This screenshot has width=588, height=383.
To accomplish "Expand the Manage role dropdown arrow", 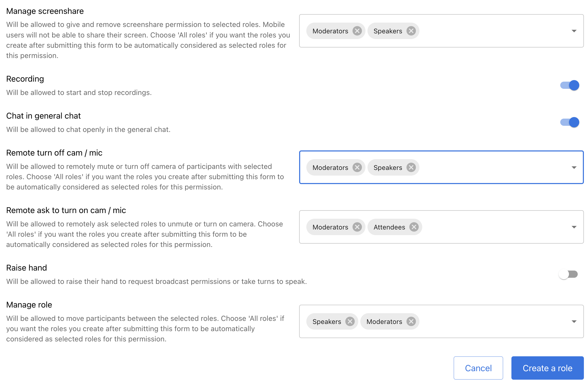I will (574, 322).
